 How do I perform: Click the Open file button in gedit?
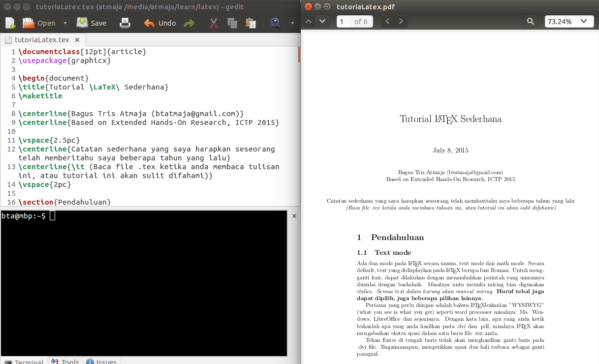39,23
